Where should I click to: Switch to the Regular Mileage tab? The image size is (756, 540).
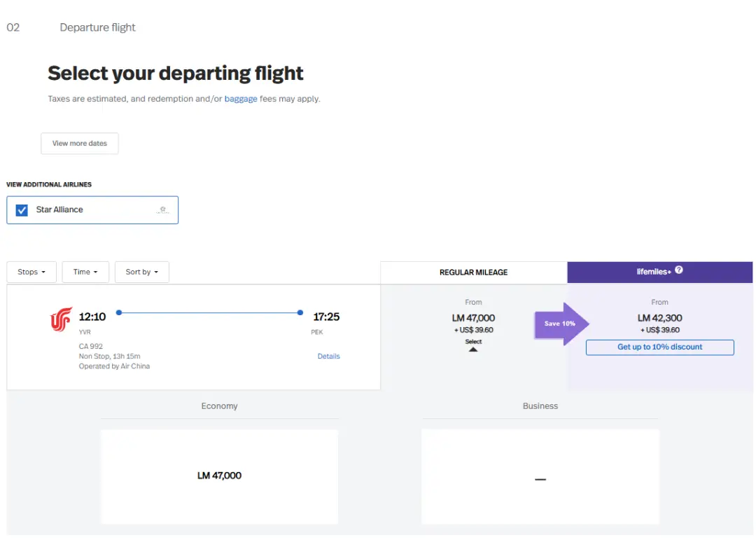pos(473,272)
